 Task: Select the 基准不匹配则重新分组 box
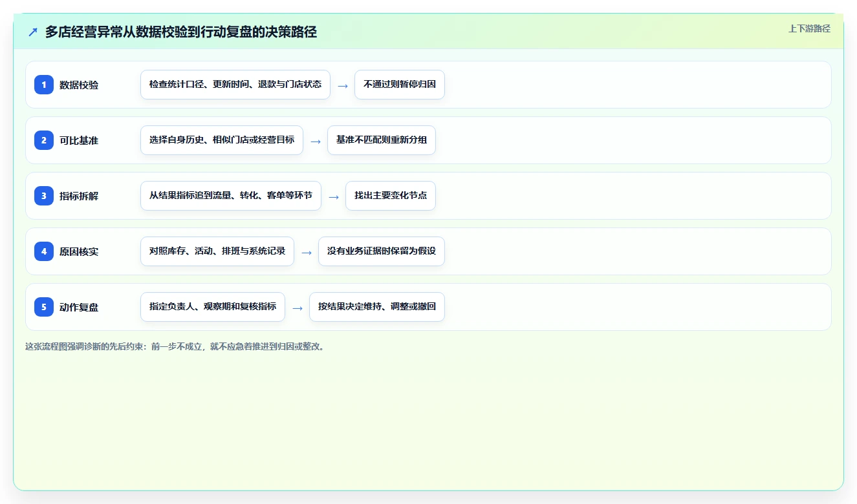point(382,140)
